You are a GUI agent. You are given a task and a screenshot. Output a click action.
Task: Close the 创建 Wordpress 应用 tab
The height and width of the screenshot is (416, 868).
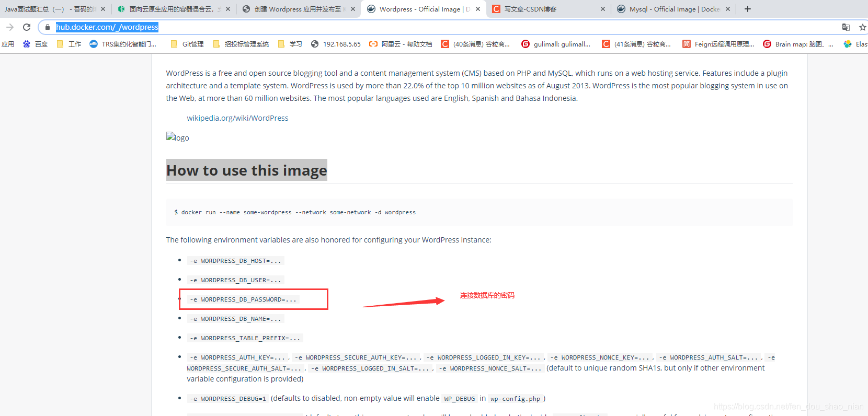(353, 9)
